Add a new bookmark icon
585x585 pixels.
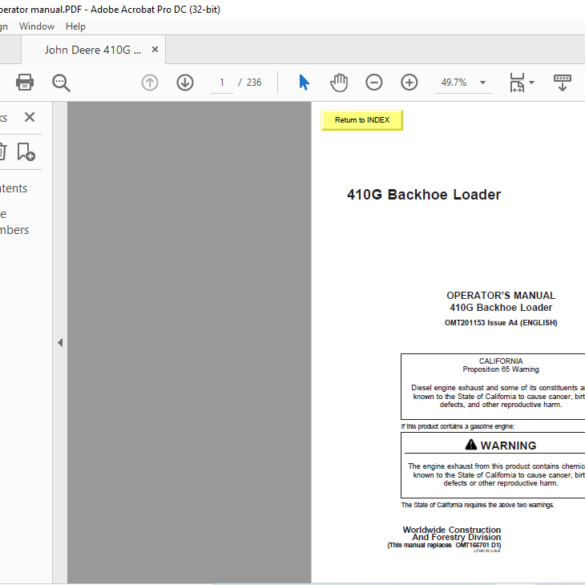[x=26, y=152]
